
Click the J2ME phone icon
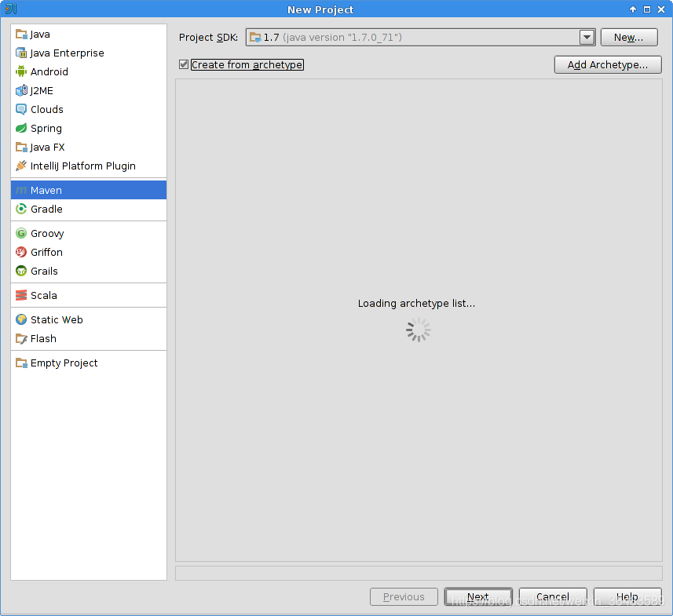coord(21,90)
